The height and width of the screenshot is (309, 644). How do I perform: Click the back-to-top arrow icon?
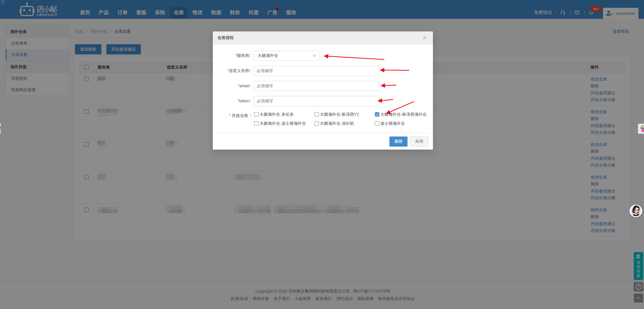coord(638,298)
